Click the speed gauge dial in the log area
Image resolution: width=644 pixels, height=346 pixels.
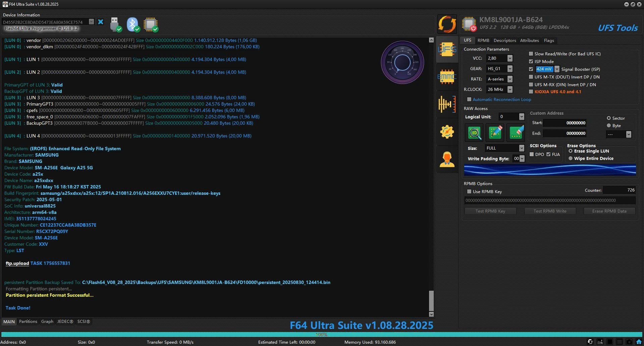[402, 62]
